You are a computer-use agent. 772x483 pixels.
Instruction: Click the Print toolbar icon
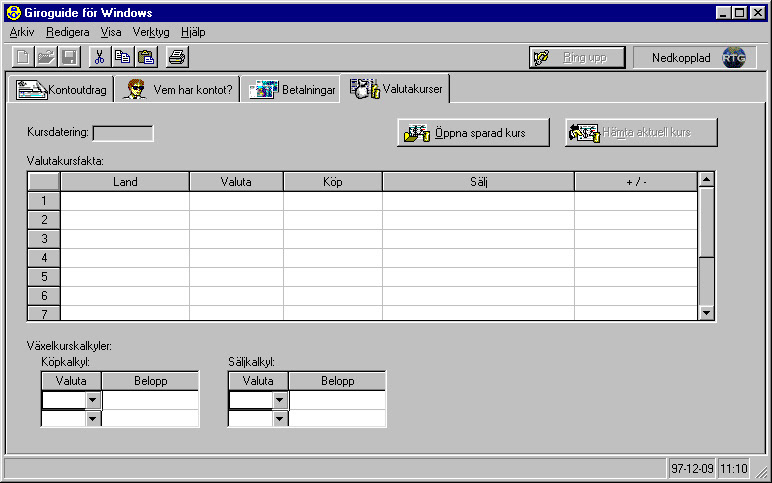point(177,57)
